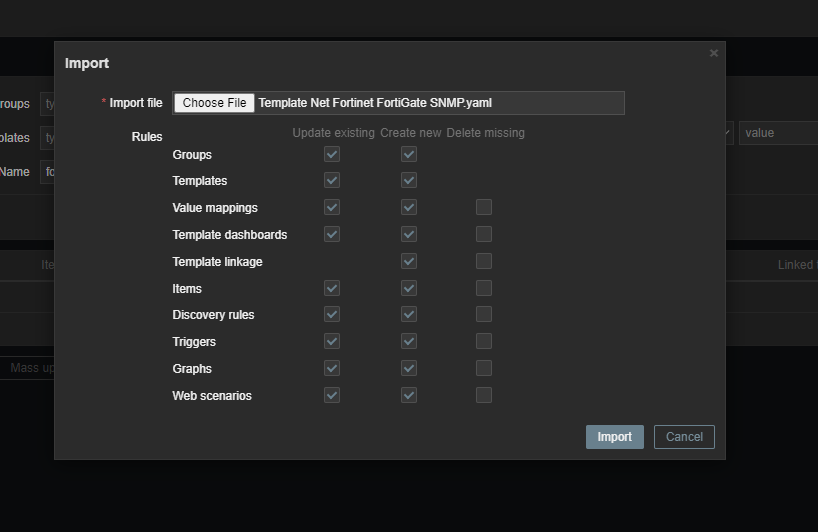This screenshot has height=532, width=818.
Task: Uncheck Create new for Discovery rules
Action: point(408,314)
